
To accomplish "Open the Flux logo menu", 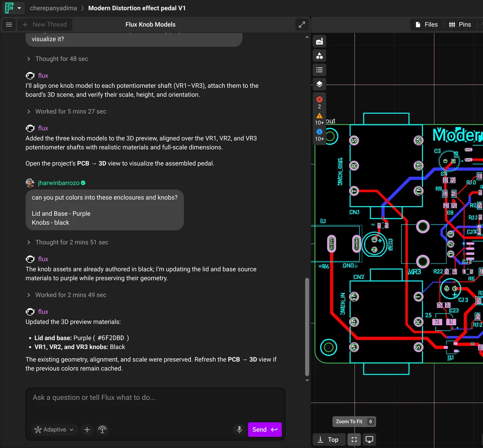I will (9, 8).
